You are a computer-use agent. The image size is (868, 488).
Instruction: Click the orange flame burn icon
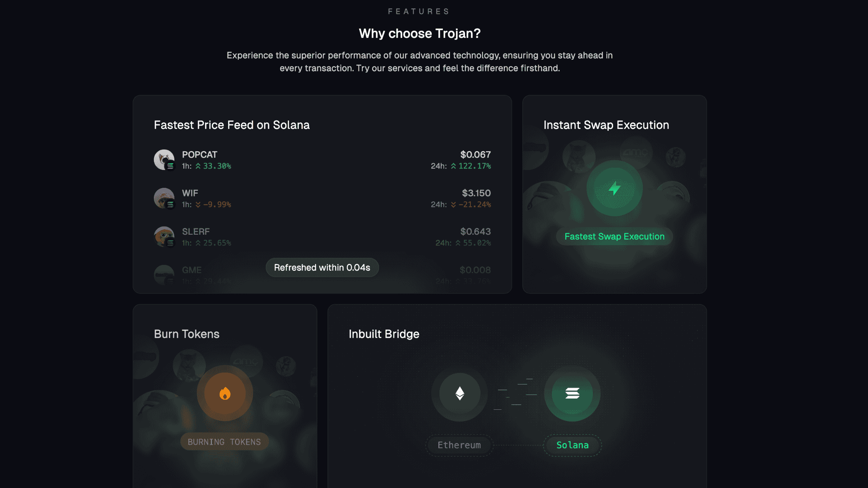pyautogui.click(x=225, y=393)
